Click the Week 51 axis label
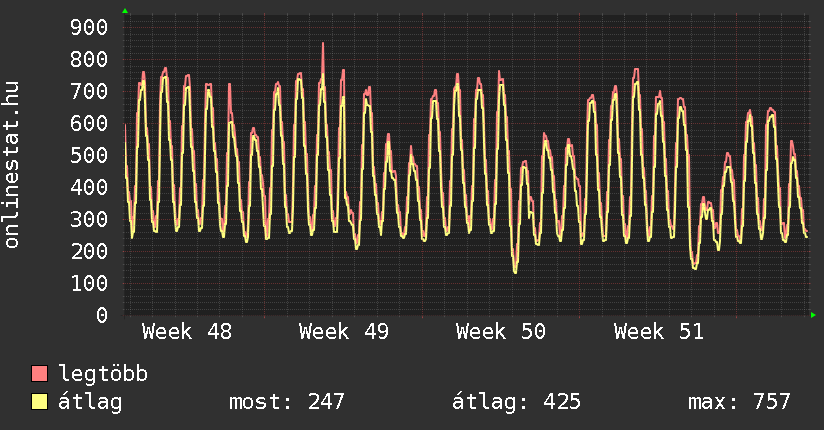The width and height of the screenshot is (824, 430). 659,332
